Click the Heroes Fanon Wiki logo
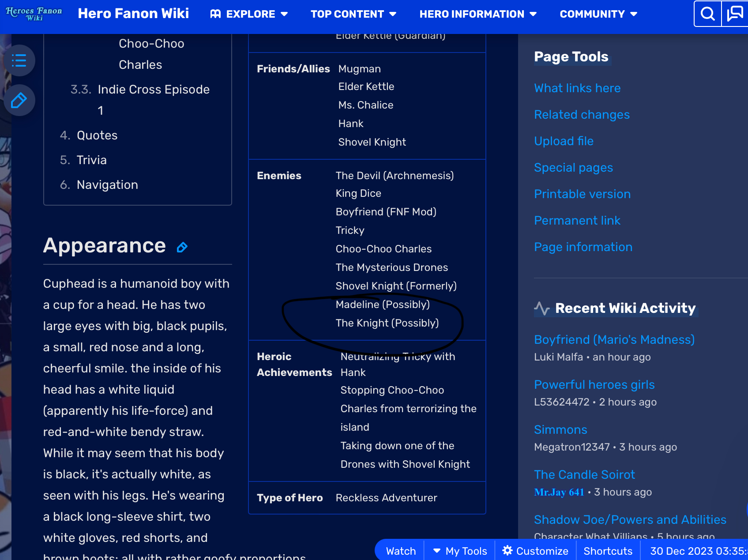 coord(34,14)
